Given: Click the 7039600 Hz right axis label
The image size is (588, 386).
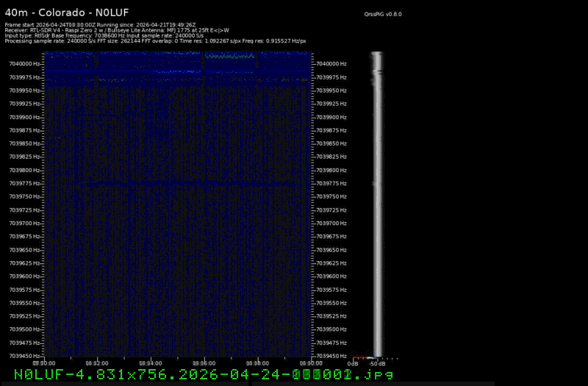Looking at the screenshot, I should coord(335,276).
